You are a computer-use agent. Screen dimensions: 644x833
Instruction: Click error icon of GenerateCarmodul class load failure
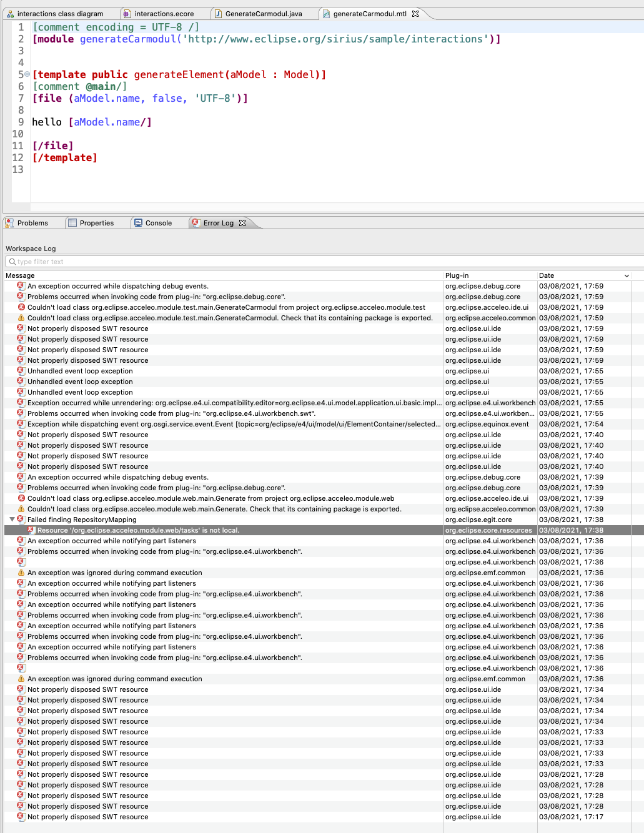21,307
